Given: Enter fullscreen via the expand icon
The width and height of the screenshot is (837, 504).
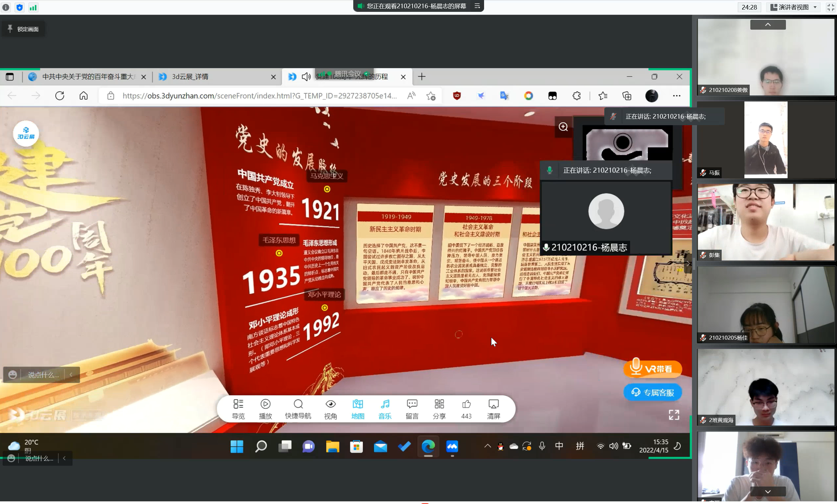Looking at the screenshot, I should [674, 415].
